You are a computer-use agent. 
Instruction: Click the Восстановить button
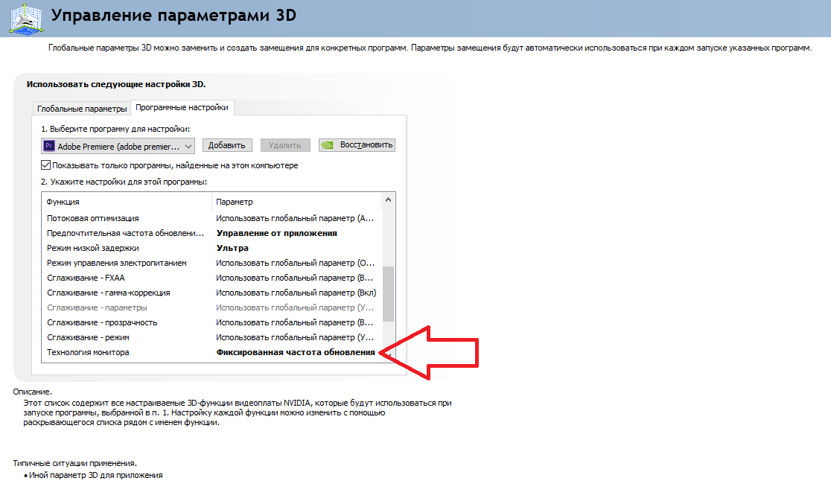(357, 145)
